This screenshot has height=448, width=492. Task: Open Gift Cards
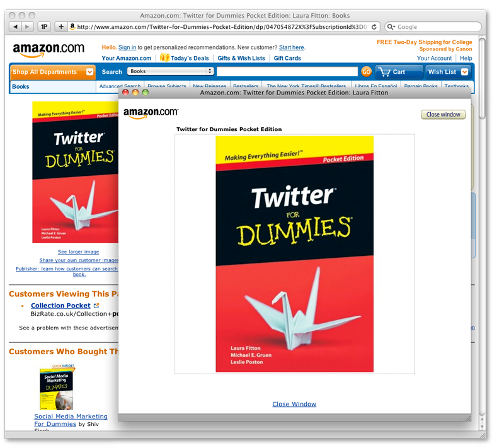(287, 58)
